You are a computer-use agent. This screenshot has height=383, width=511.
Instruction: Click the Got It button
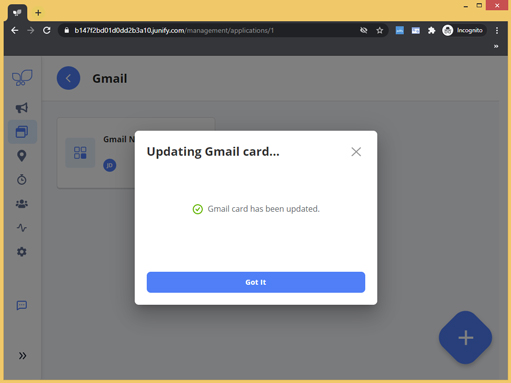pos(256,282)
